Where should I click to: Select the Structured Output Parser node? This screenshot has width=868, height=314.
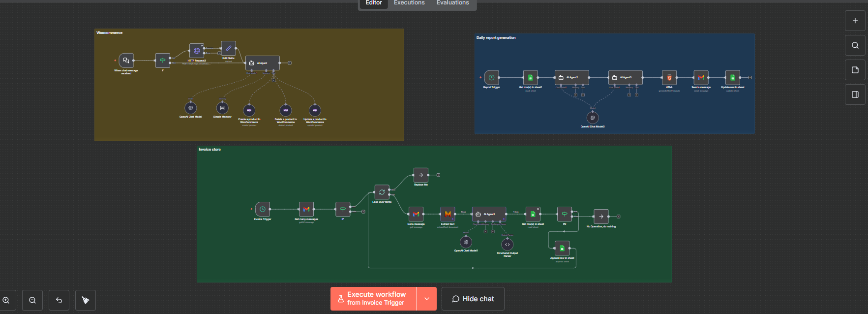pyautogui.click(x=507, y=245)
